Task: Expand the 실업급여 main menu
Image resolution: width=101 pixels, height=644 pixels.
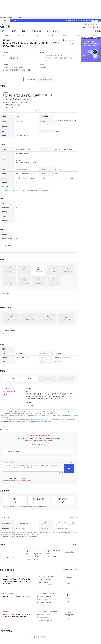Action: (x=25, y=31)
